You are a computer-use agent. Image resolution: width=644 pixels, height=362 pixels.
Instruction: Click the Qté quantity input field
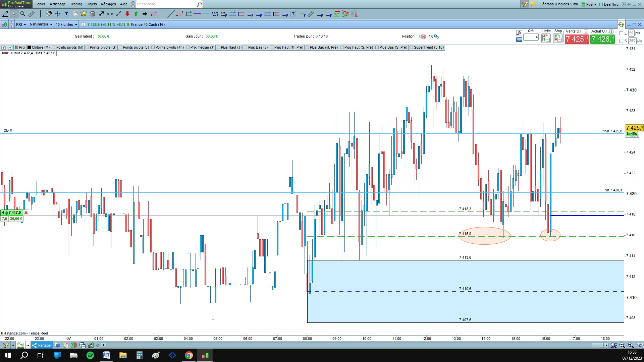tap(531, 37)
